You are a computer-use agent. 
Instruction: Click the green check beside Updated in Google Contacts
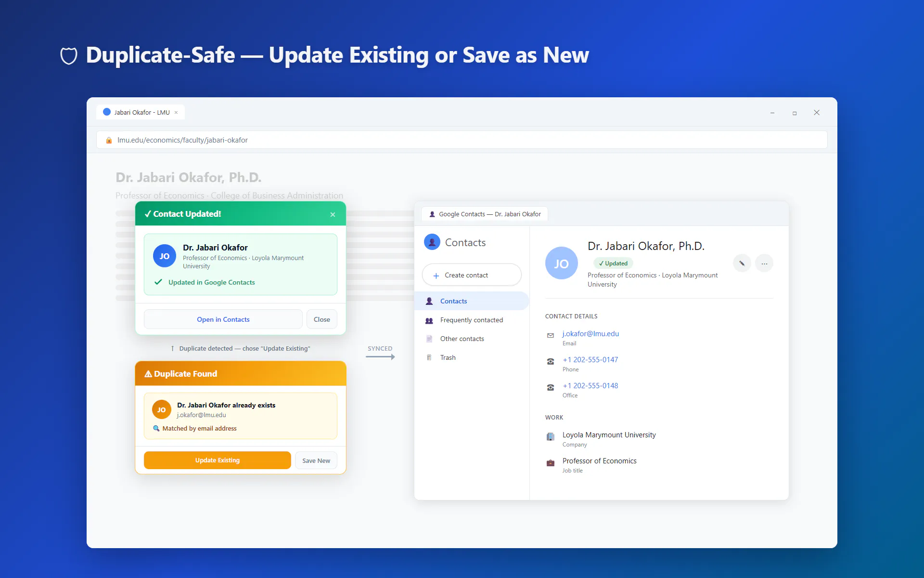pyautogui.click(x=158, y=282)
